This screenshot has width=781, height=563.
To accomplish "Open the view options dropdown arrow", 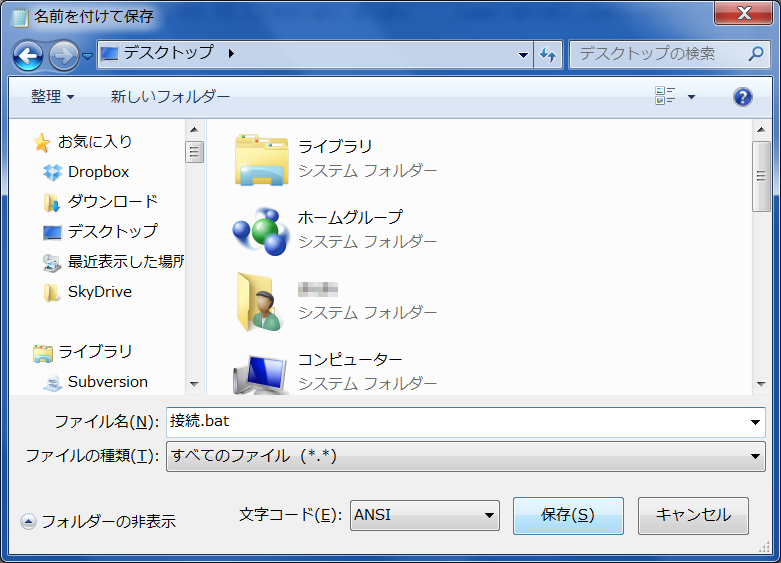I will [691, 97].
